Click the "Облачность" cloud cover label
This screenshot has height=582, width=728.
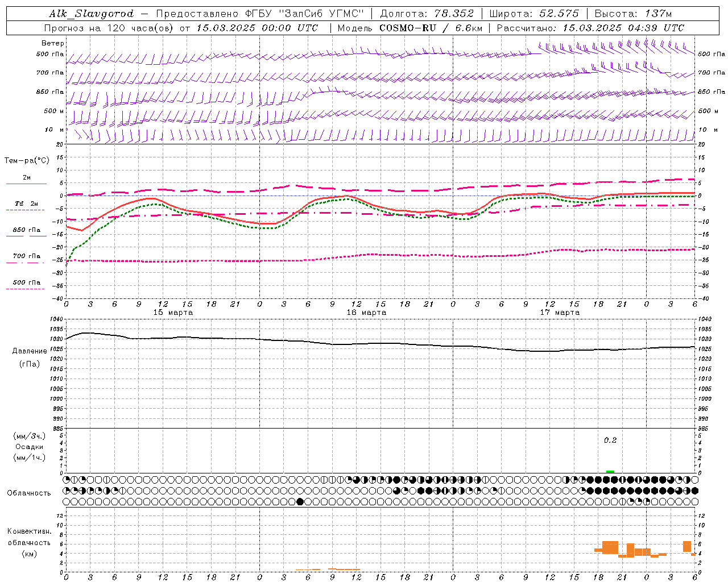point(29,493)
